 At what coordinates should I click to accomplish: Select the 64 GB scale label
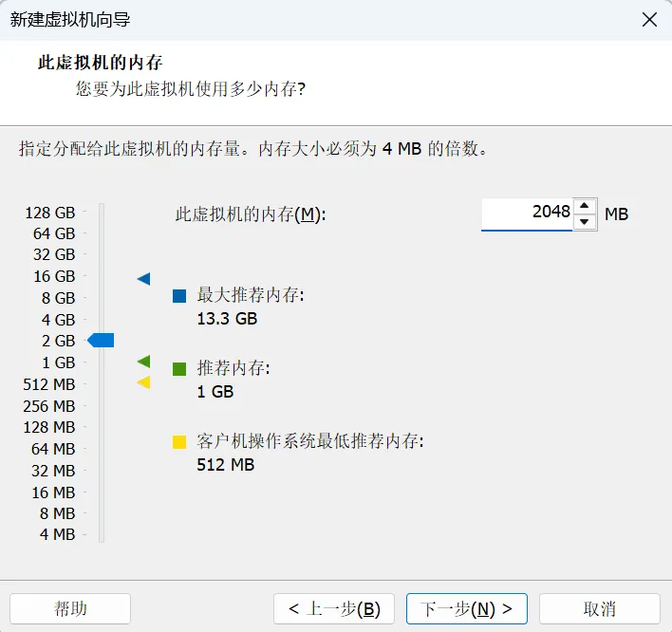coord(54,233)
